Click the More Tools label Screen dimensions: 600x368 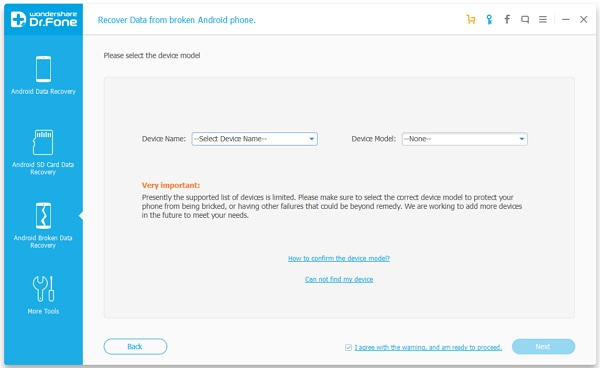43,311
